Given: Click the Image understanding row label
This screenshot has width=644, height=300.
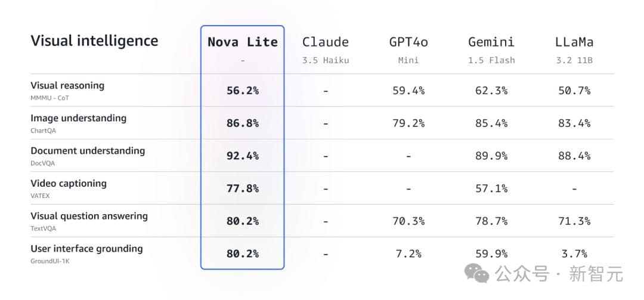Looking at the screenshot, I should pos(78,118).
